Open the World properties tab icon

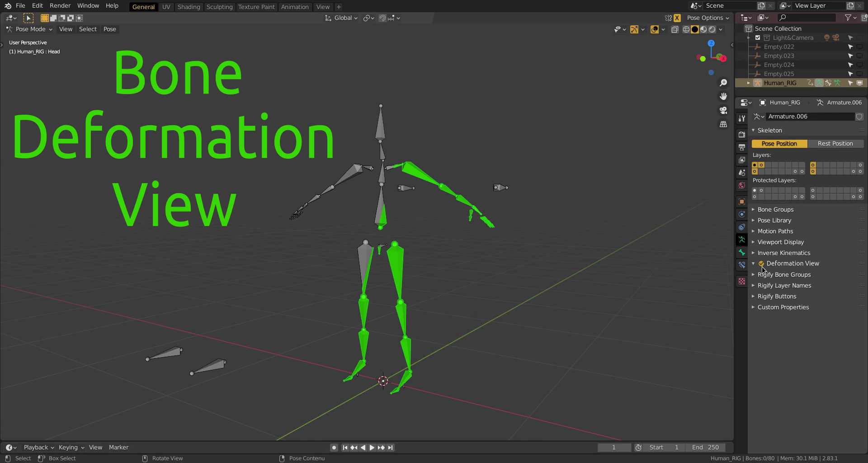[x=741, y=185]
